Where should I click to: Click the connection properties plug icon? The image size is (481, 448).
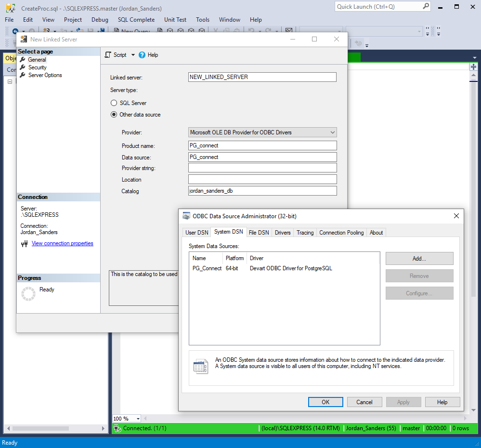(x=25, y=244)
